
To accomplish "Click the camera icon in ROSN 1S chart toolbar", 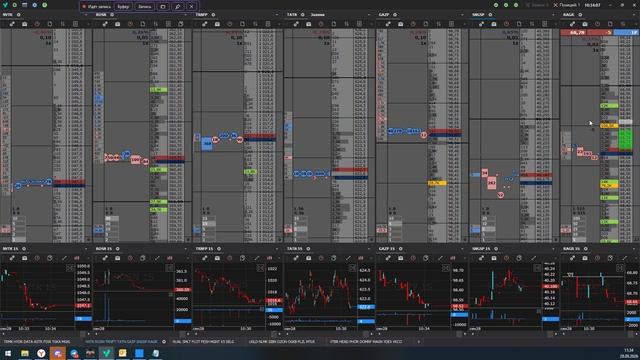I will point(118,258).
